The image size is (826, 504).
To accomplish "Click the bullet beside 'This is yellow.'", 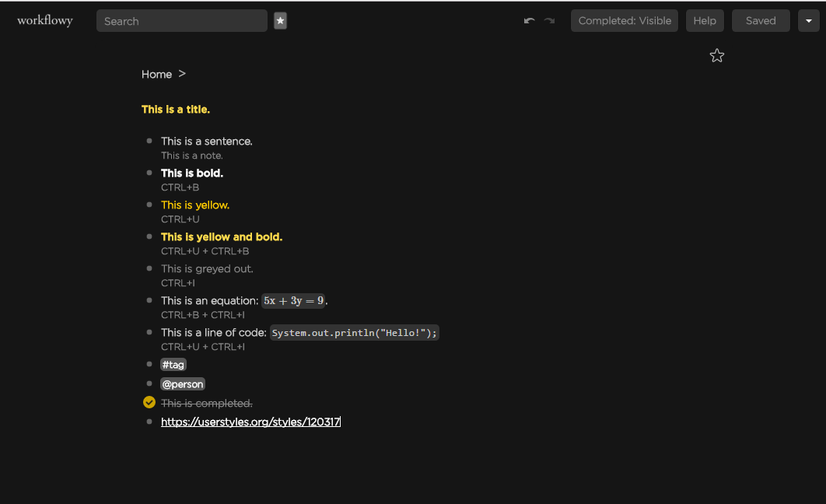I will [x=149, y=204].
